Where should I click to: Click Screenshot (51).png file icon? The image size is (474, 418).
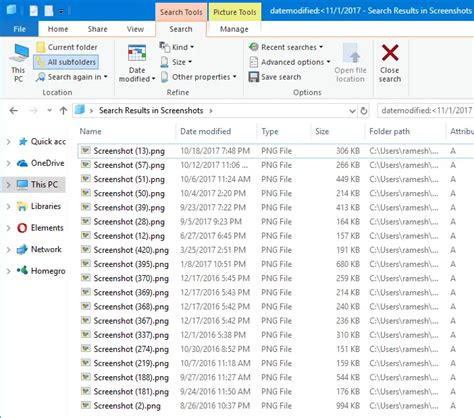tap(86, 179)
